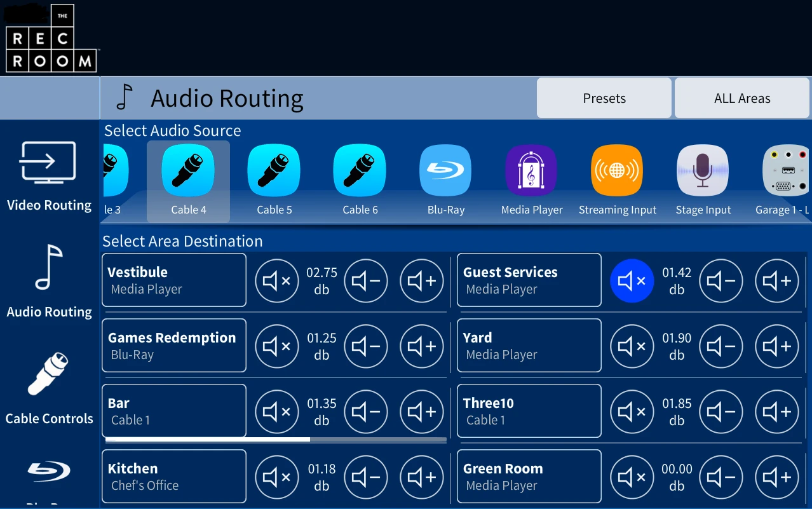Toggle mute for the Bar area
This screenshot has height=509, width=812.
click(x=276, y=411)
